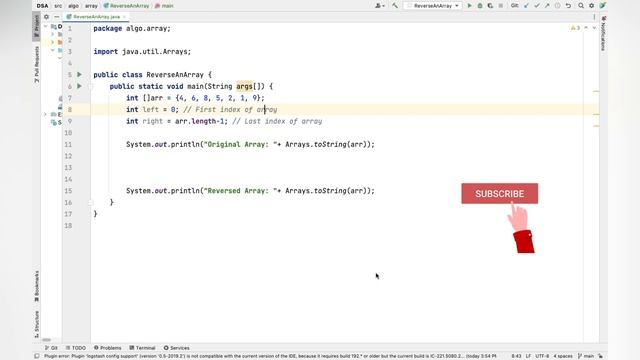Commit changes with Git checkmark icon
Image resolution: width=640 pixels, height=360 pixels.
pyautogui.click(x=537, y=6)
